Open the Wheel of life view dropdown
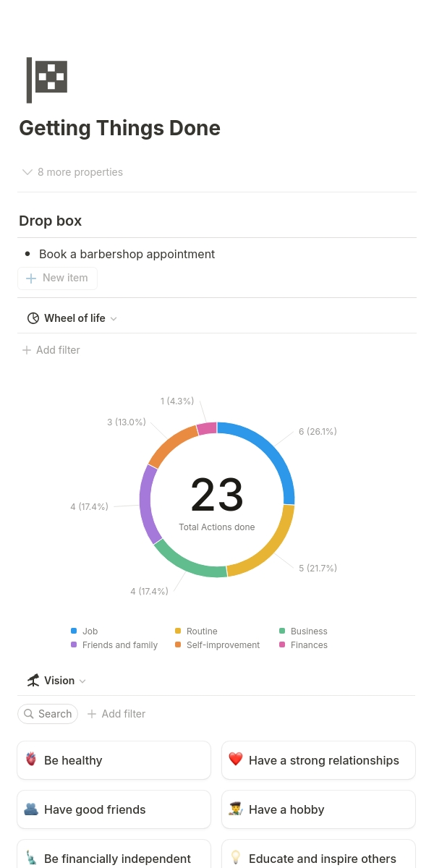The width and height of the screenshot is (434, 868). 114,319
